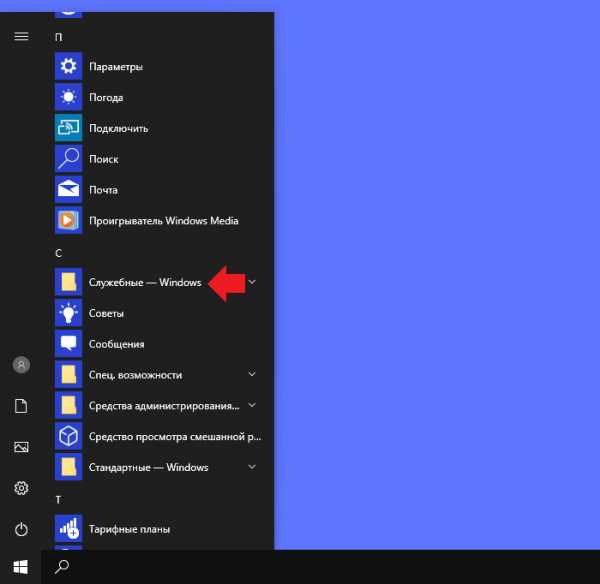Expand the Средства администрирования chevron
The height and width of the screenshot is (584, 600).
click(252, 405)
